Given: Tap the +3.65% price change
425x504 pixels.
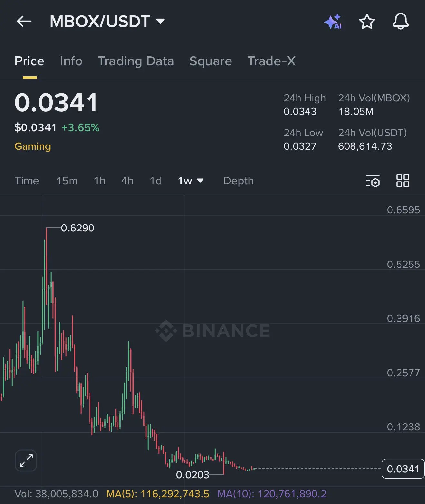Looking at the screenshot, I should pos(80,128).
